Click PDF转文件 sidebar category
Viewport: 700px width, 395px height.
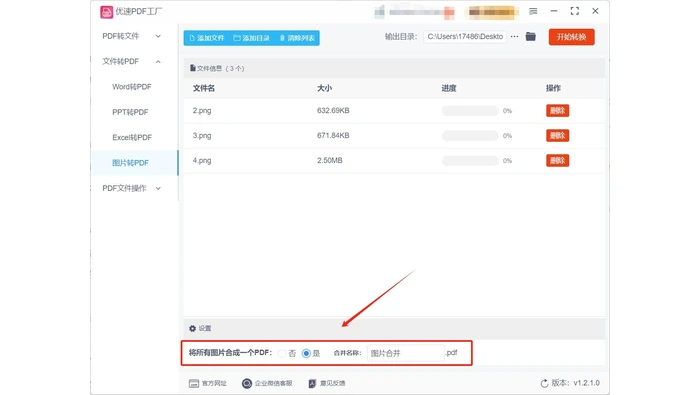coord(121,36)
